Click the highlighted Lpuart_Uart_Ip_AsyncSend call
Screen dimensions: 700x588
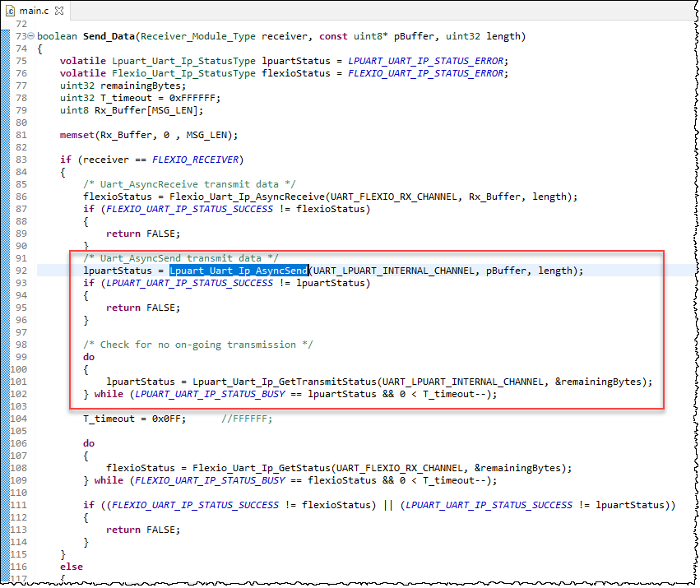point(239,271)
